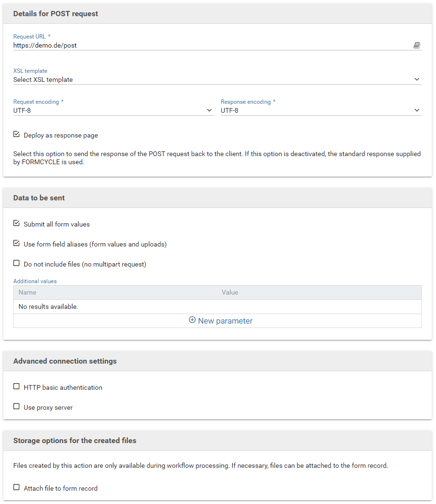Click the placeholder book icon in Request URL
The height and width of the screenshot is (504, 436).
point(416,45)
